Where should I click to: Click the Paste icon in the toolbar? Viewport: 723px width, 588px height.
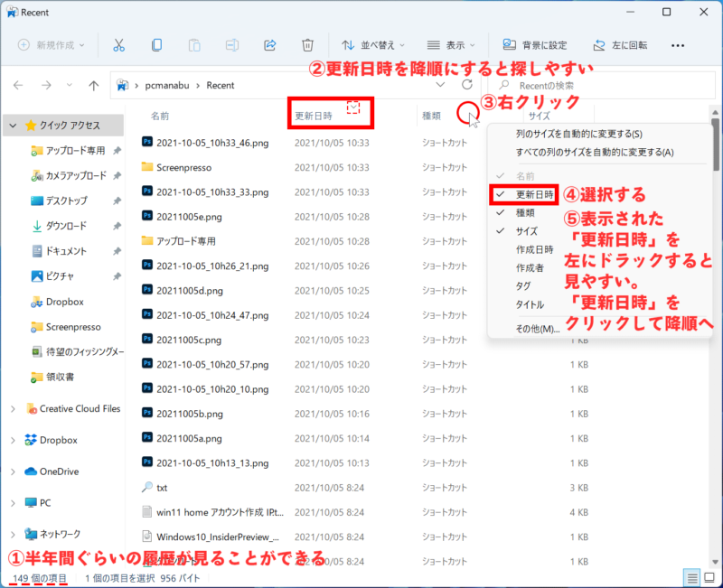pos(193,44)
